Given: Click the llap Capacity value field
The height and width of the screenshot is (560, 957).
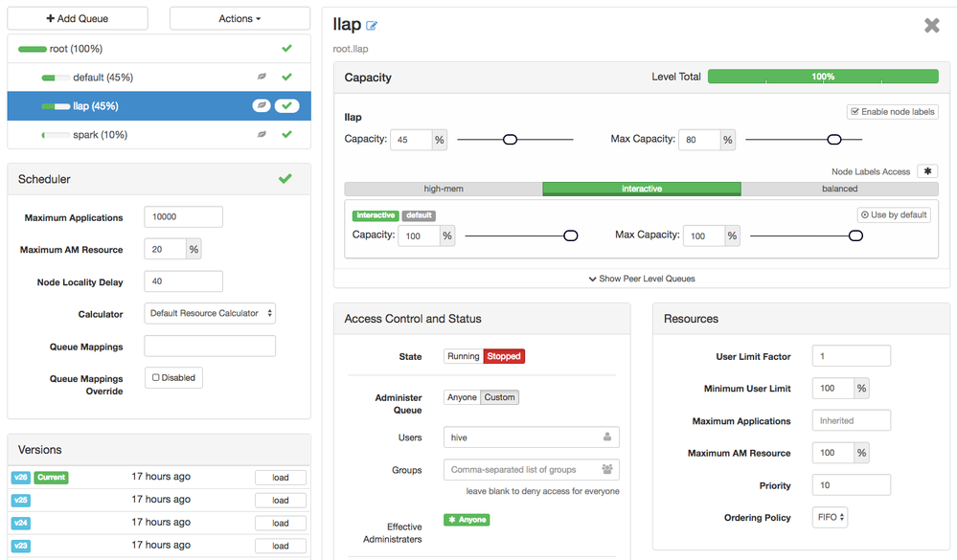Looking at the screenshot, I should pos(411,140).
